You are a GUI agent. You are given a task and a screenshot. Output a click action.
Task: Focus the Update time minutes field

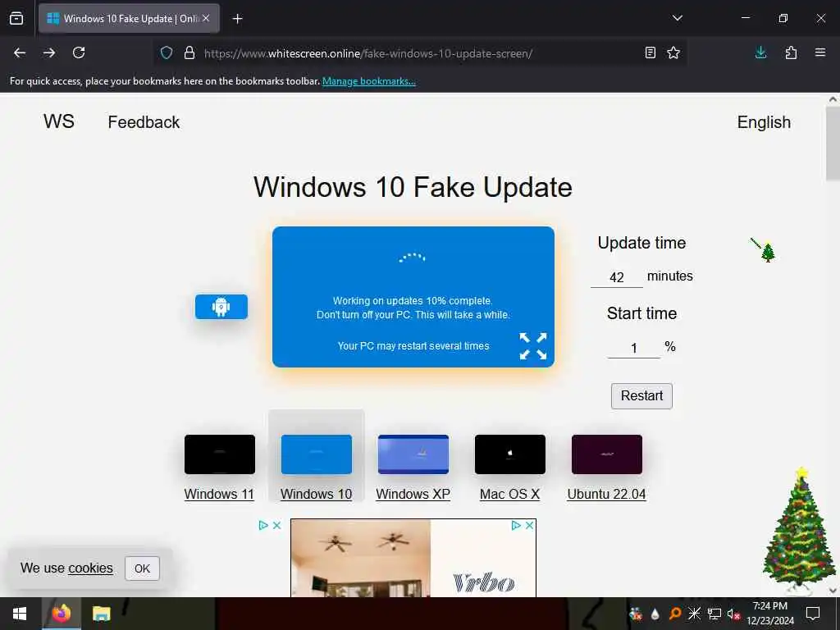(x=617, y=277)
